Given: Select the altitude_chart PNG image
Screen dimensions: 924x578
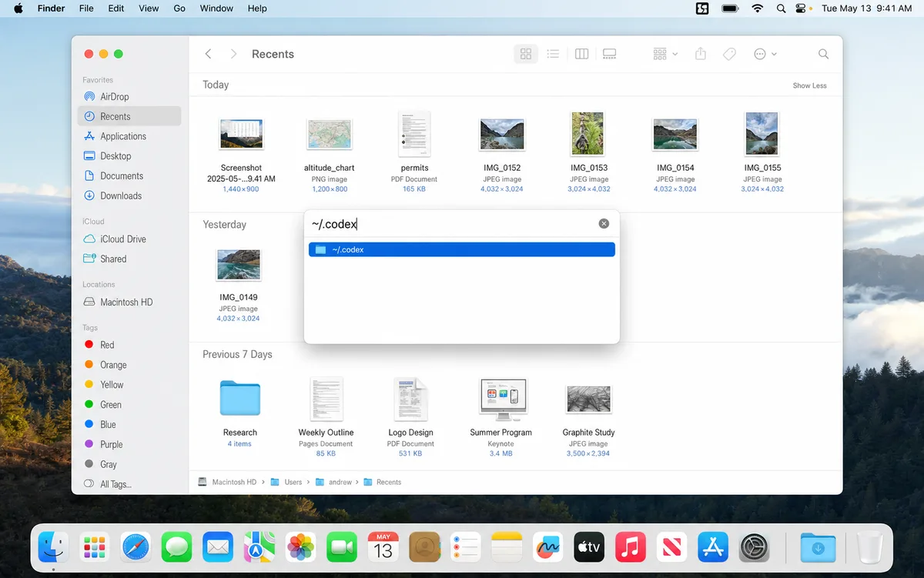Looking at the screenshot, I should point(330,135).
